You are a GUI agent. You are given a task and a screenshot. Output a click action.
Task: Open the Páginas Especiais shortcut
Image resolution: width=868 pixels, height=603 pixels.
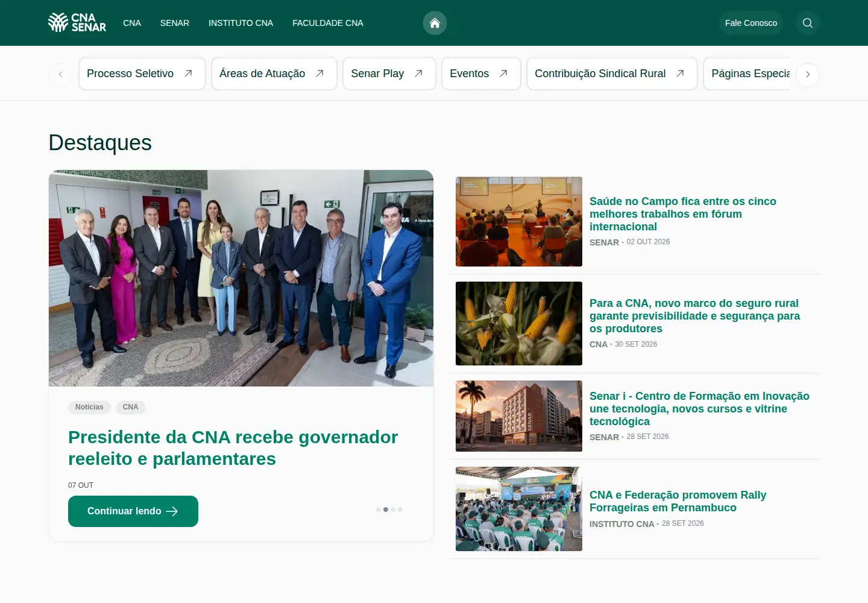click(747, 74)
